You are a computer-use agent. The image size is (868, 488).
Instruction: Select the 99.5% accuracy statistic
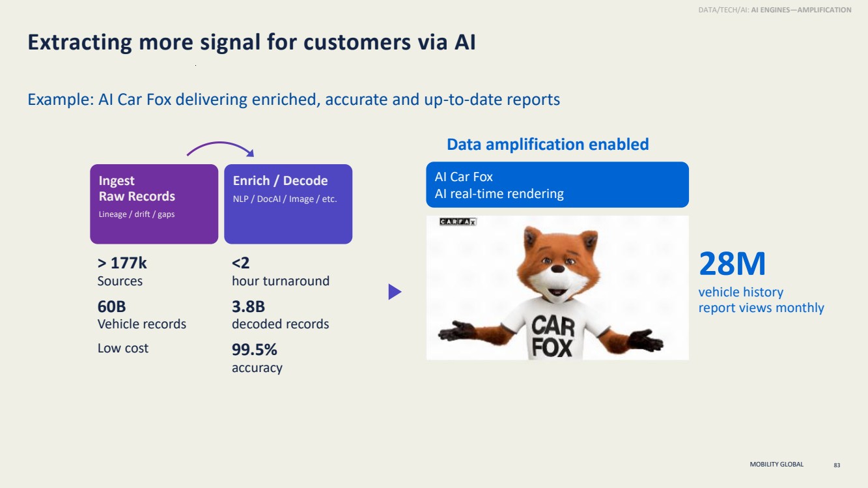click(257, 358)
